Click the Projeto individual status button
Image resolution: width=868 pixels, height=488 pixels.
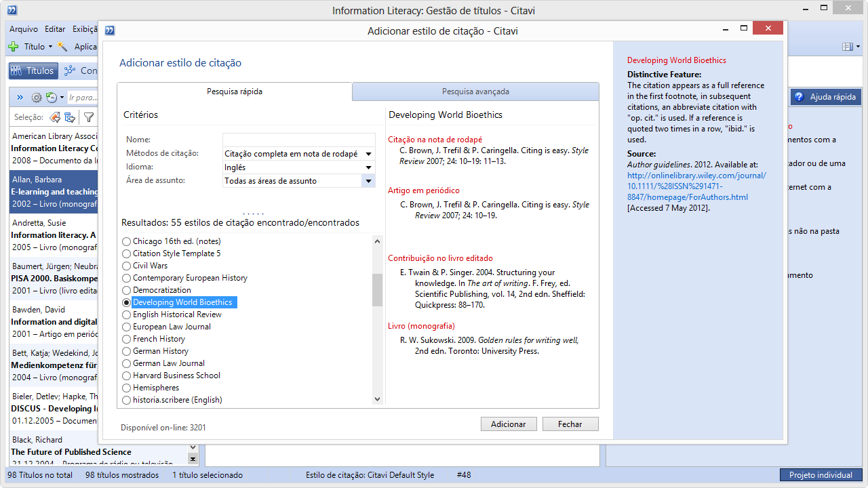coord(821,475)
